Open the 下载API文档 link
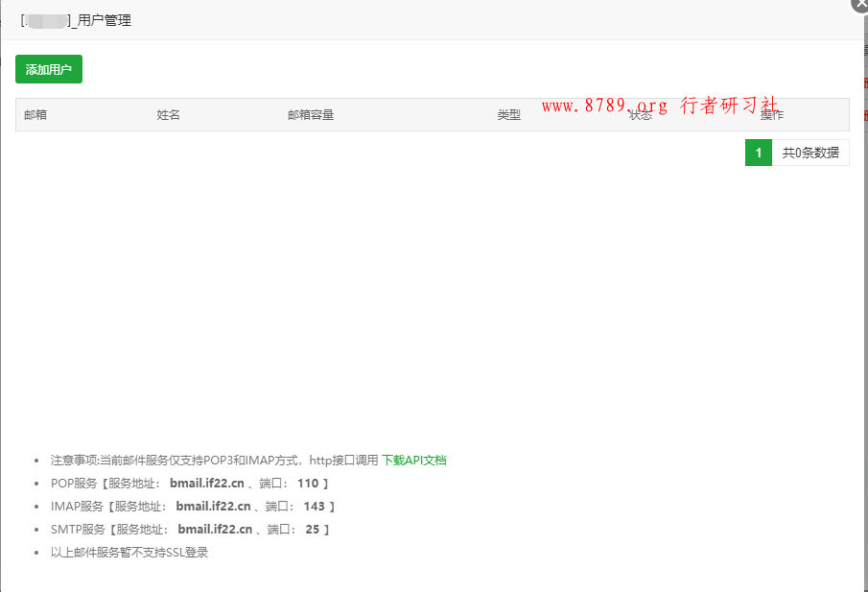 (413, 461)
